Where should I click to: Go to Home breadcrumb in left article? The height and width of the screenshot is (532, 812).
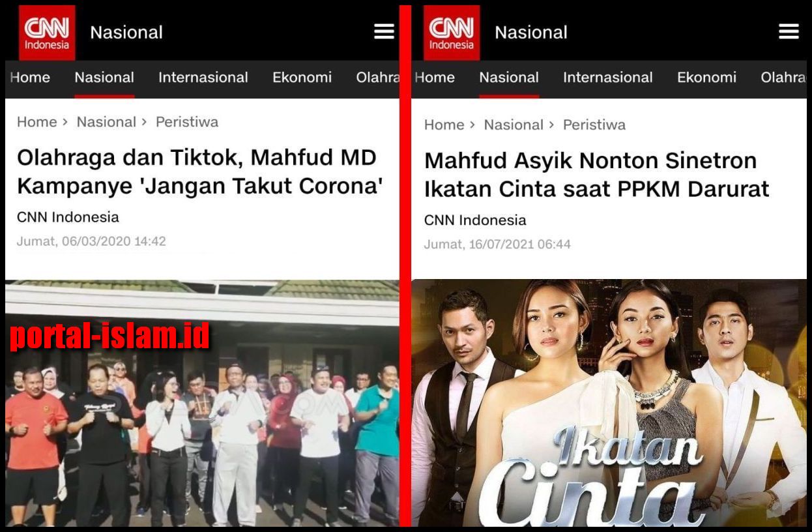coord(37,122)
